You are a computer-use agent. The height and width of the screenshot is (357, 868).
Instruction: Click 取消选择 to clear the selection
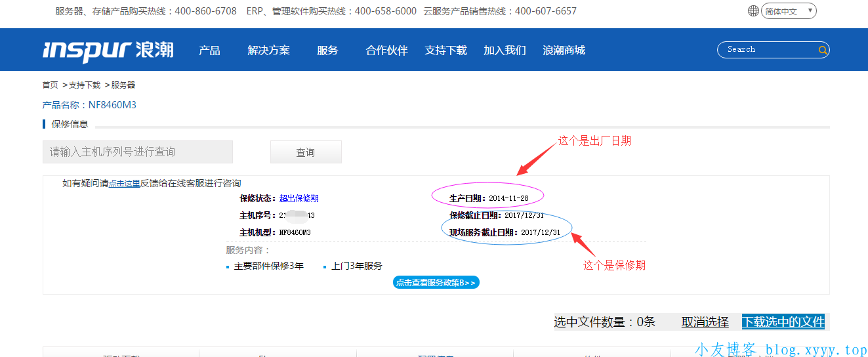(705, 322)
